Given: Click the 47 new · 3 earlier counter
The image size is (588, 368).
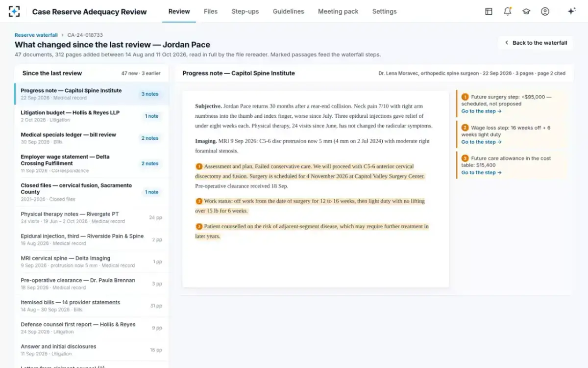Looking at the screenshot, I should pyautogui.click(x=141, y=73).
